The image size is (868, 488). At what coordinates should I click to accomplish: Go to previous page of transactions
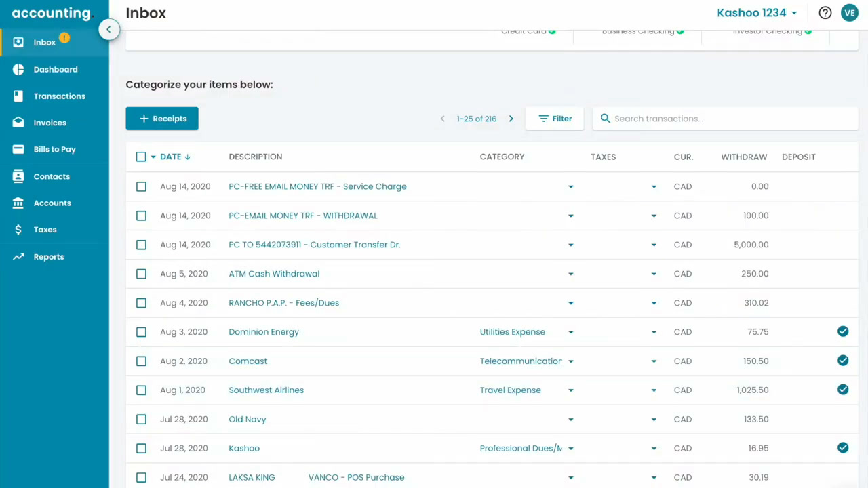point(443,119)
